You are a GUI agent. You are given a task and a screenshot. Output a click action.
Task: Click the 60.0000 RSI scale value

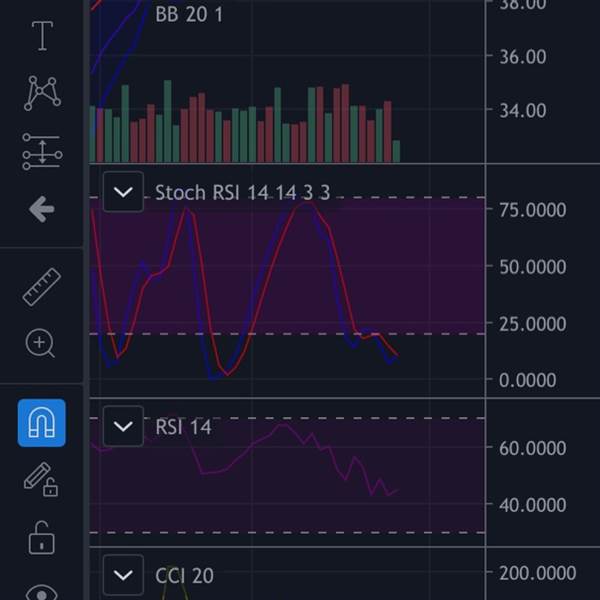click(533, 448)
